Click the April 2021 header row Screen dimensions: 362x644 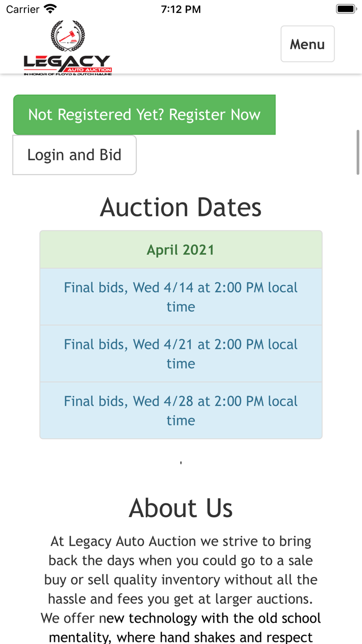[x=181, y=249]
